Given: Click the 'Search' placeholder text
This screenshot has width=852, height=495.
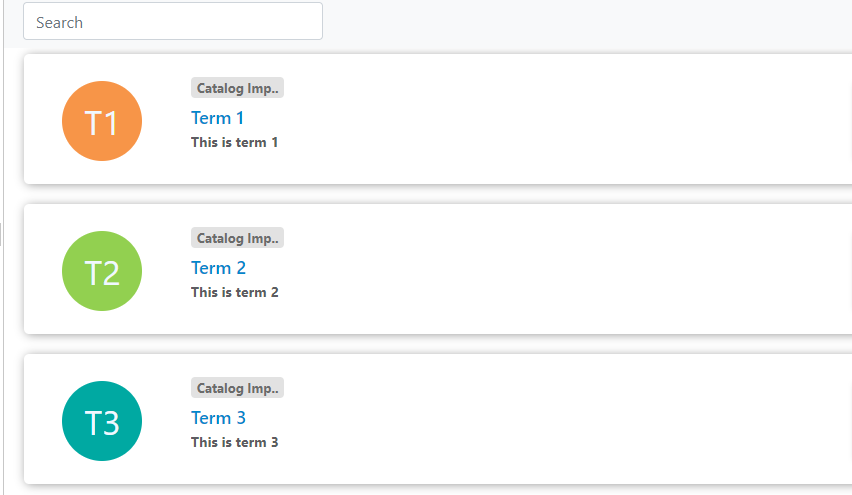Looking at the screenshot, I should click(x=59, y=22).
